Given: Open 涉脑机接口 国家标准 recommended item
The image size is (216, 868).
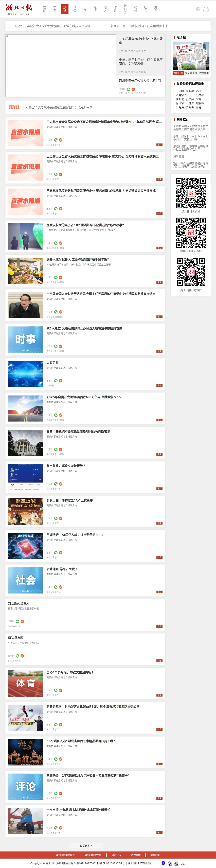Looking at the screenshot, I should tap(191, 148).
